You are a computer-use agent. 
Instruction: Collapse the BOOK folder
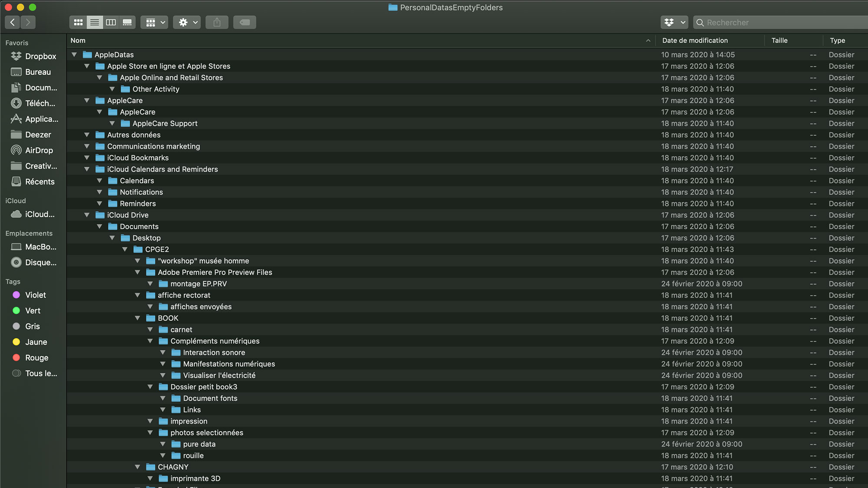pos(137,318)
